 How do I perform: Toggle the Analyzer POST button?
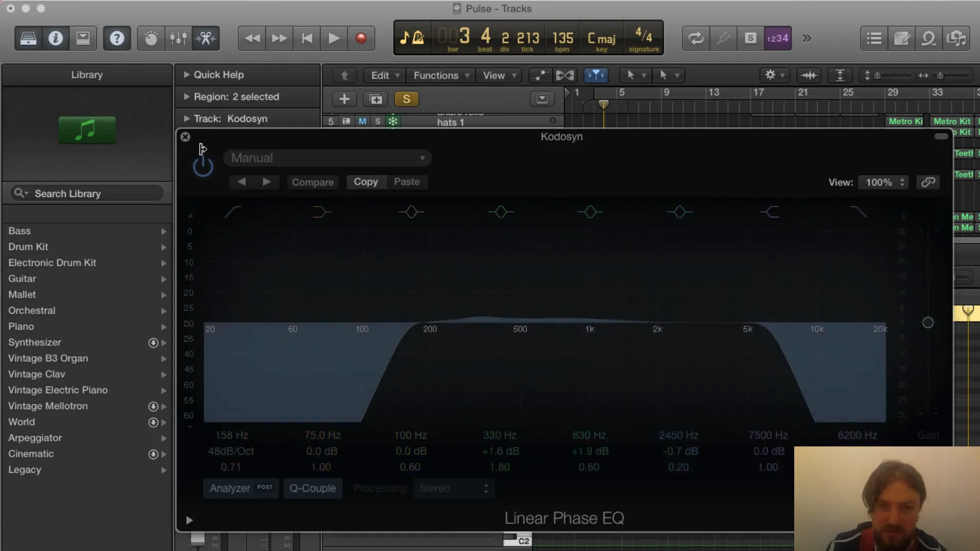241,488
